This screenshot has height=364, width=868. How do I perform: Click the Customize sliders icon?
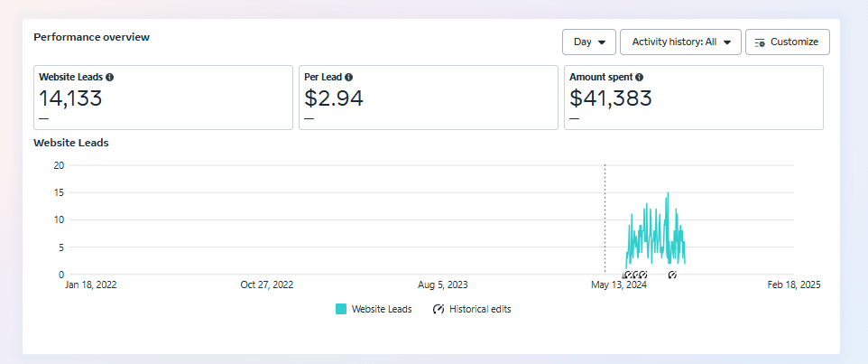pyautogui.click(x=760, y=42)
